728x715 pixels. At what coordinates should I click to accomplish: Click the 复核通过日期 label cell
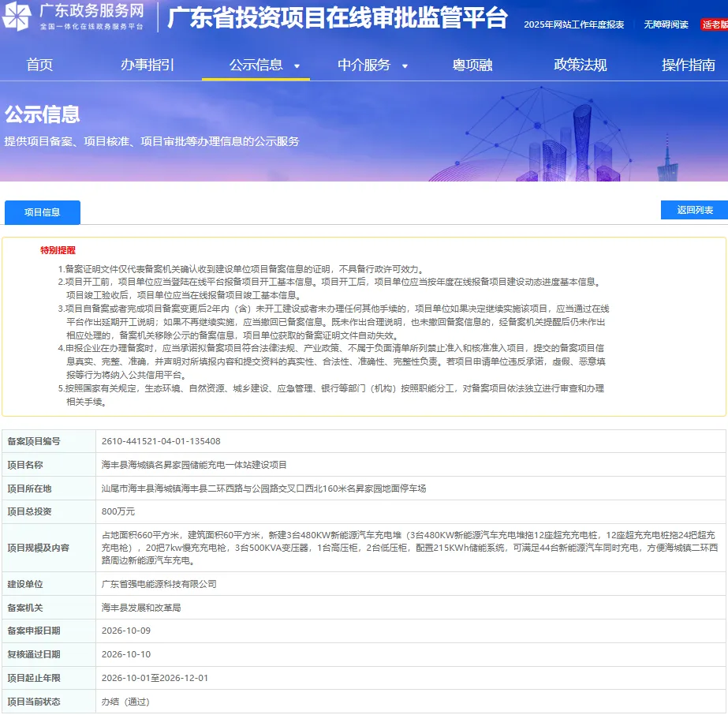coord(49,654)
